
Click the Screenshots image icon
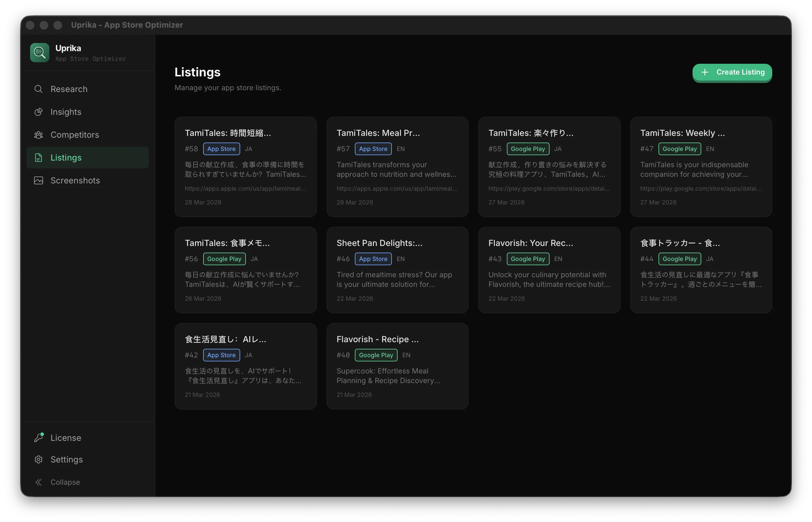pyautogui.click(x=38, y=180)
